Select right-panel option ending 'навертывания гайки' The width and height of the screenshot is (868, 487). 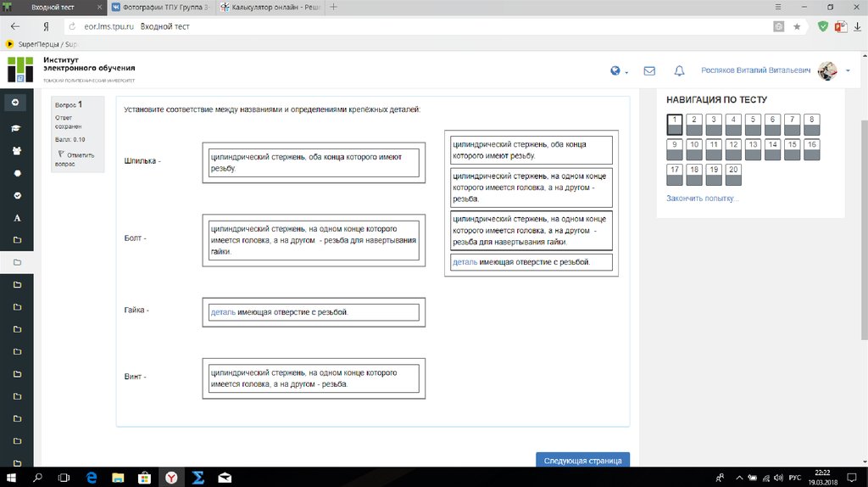[x=531, y=231]
